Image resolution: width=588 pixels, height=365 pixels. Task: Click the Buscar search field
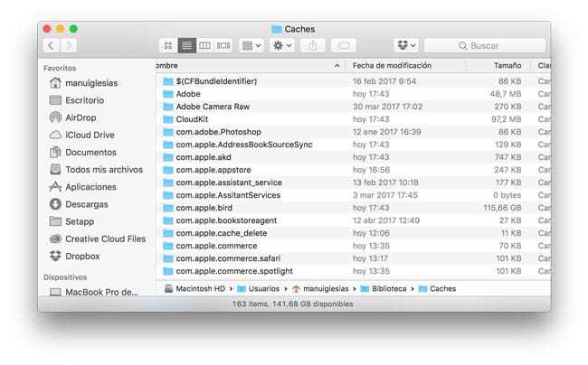[485, 46]
